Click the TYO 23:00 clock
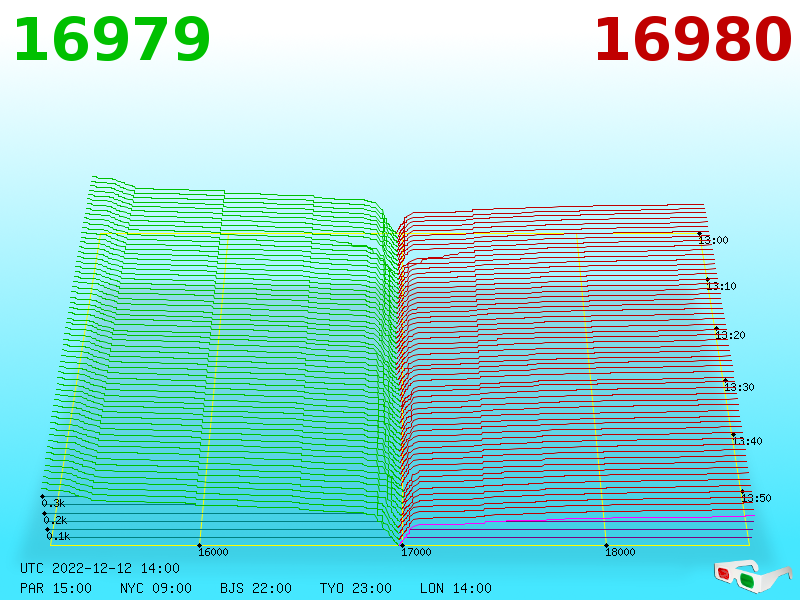The image size is (800, 600). [x=356, y=588]
